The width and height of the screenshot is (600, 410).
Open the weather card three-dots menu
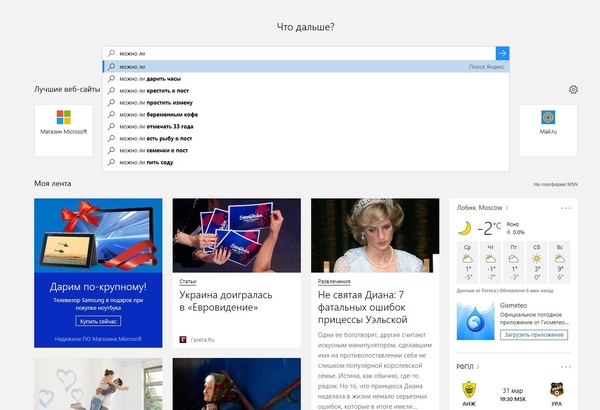(566, 208)
